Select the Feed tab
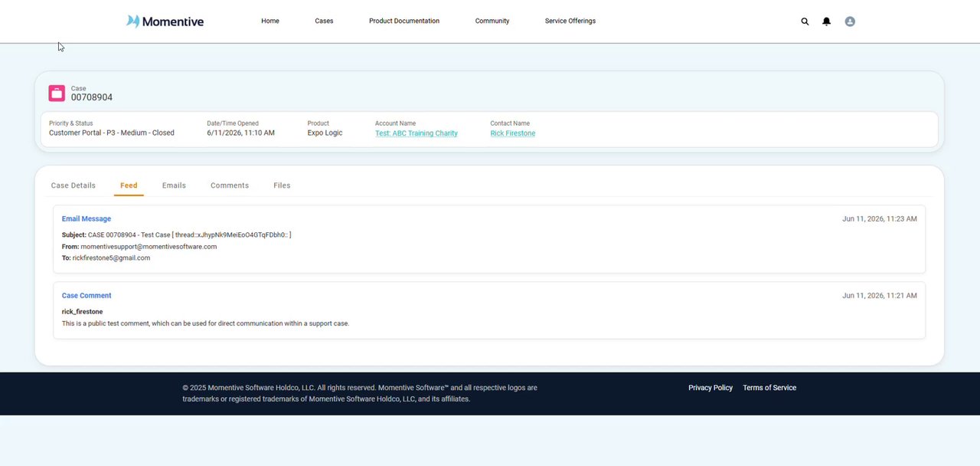The width and height of the screenshot is (980, 466). coord(129,185)
